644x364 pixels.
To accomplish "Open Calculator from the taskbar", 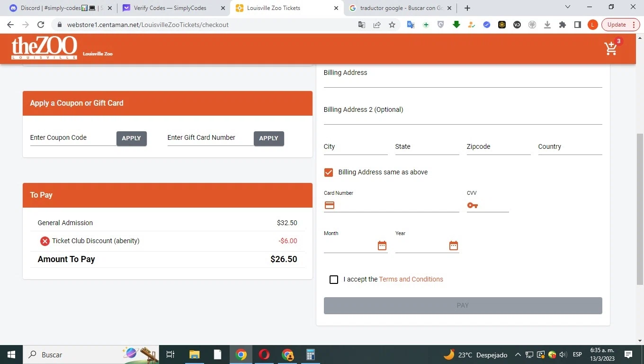I will pyautogui.click(x=311, y=355).
